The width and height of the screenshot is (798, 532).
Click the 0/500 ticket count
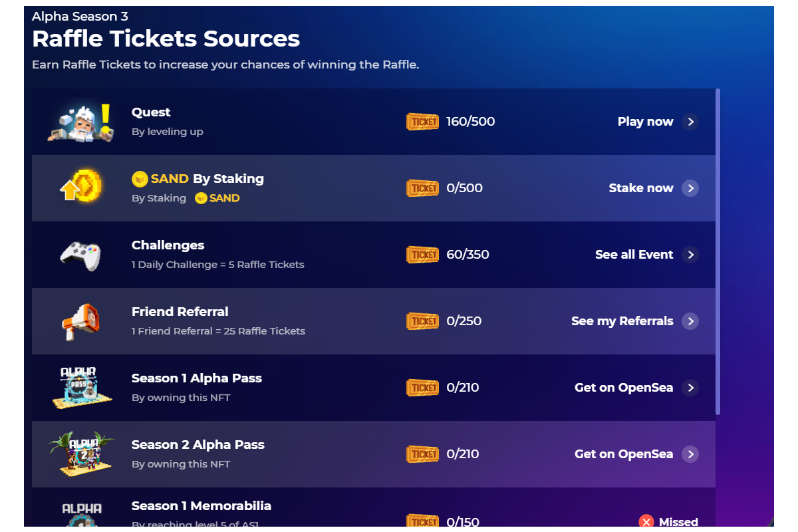coord(465,188)
